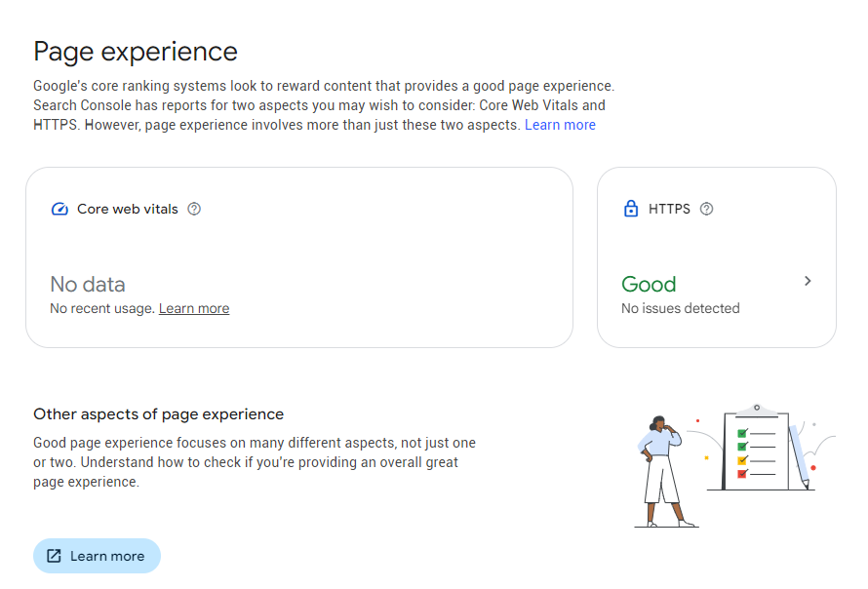Click the Core web vitals speedometer icon

click(x=59, y=209)
